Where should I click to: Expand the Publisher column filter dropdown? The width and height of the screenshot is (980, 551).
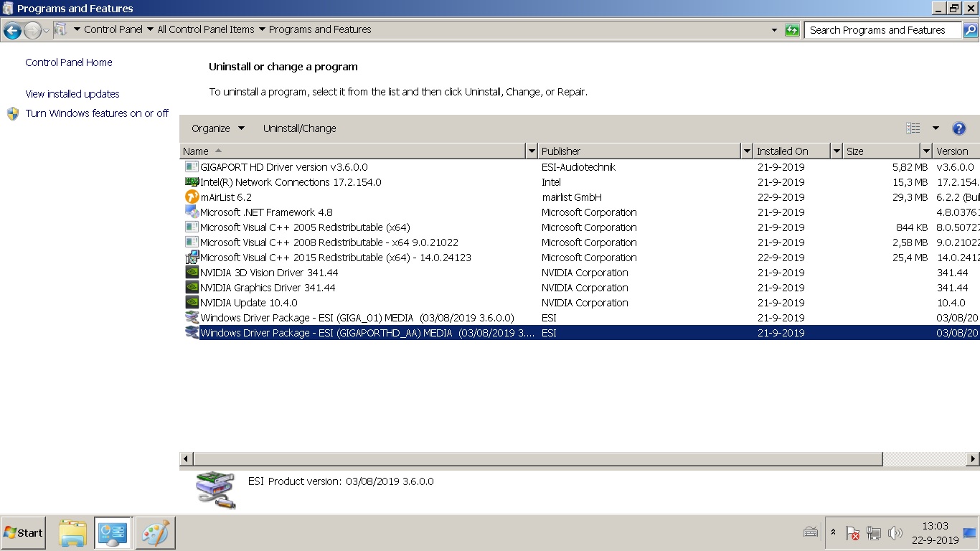(x=747, y=151)
